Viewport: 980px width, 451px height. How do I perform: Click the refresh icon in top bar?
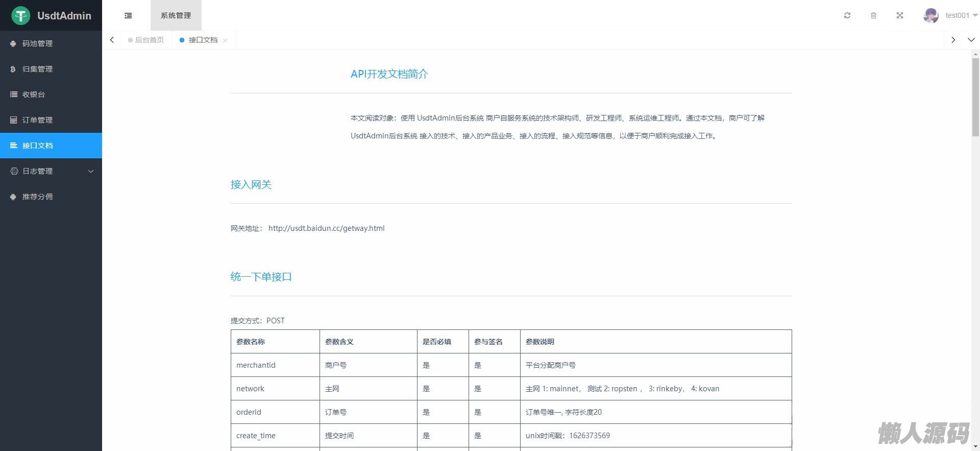847,15
